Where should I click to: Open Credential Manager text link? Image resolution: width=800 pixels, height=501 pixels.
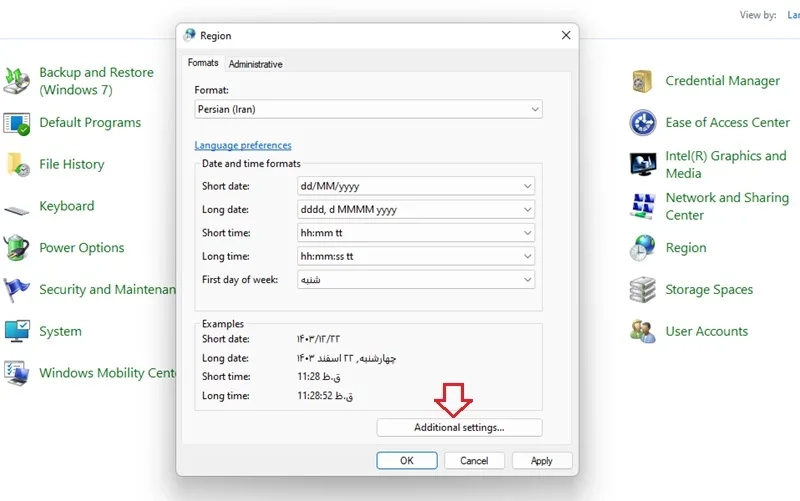722,81
